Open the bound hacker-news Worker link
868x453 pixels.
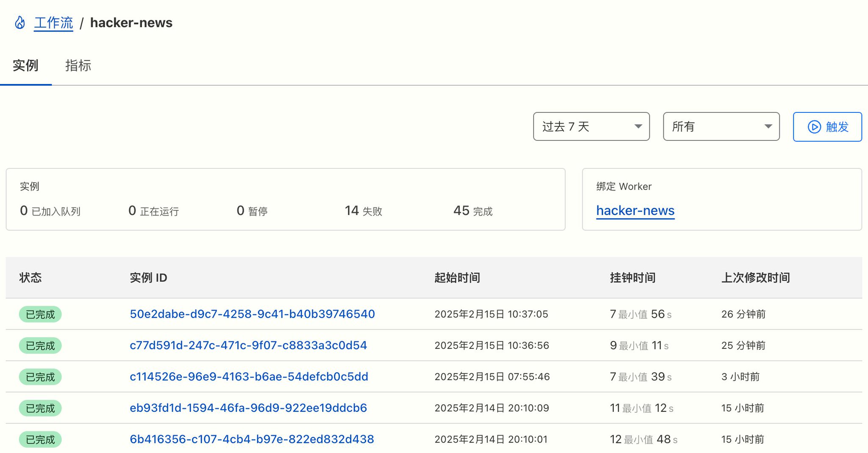[635, 210]
